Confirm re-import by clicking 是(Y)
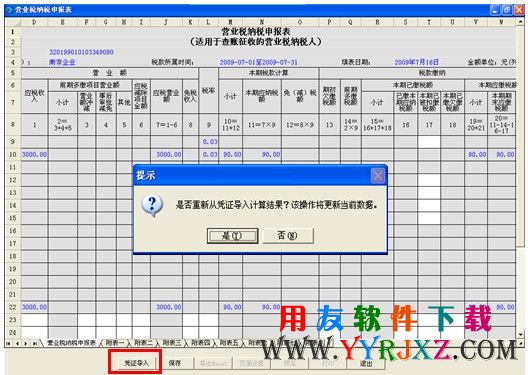Screen dimensions: 528x375 click(232, 236)
